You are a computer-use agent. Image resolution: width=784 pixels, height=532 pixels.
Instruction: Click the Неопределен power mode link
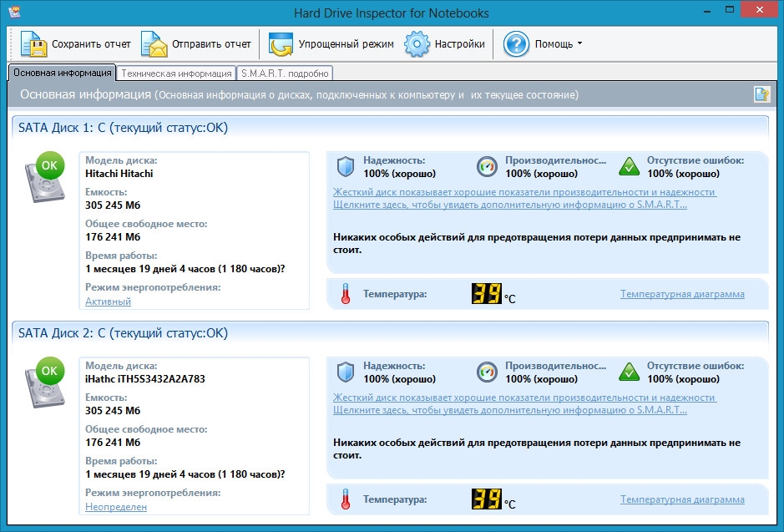[115, 507]
